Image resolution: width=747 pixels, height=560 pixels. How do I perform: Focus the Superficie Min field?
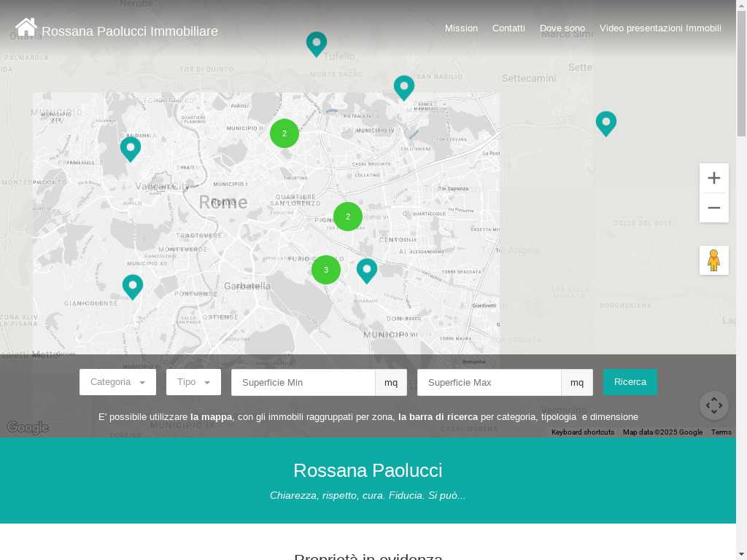coord(303,382)
